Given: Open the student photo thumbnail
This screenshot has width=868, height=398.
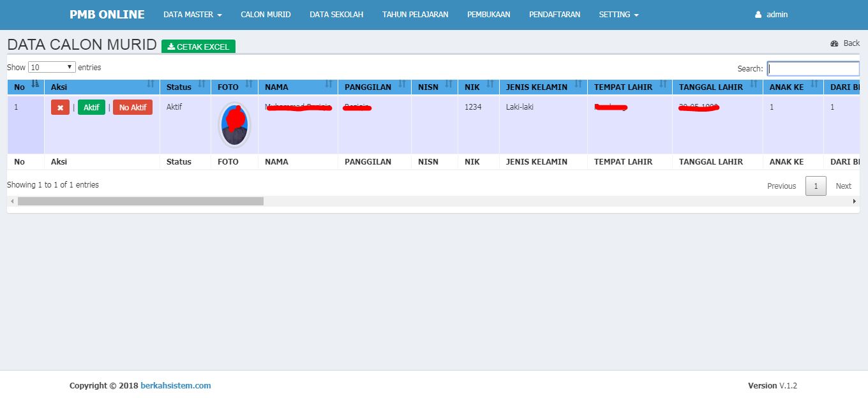Looking at the screenshot, I should click(x=234, y=125).
